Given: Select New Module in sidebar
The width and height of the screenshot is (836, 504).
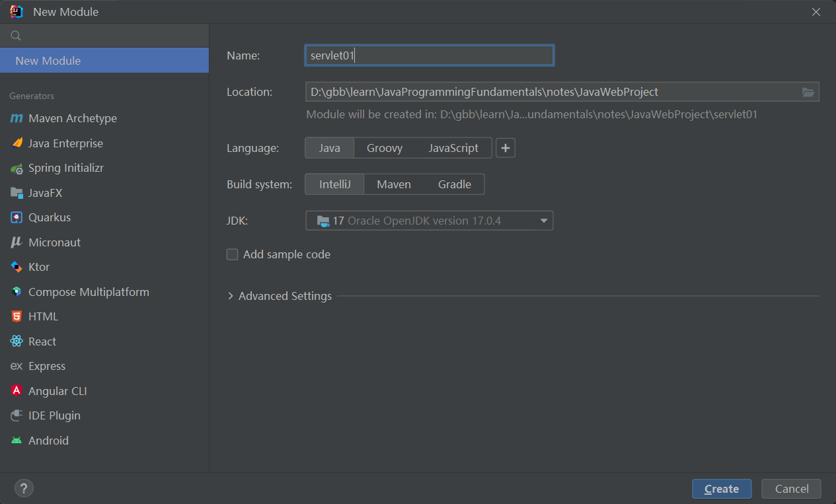Looking at the screenshot, I should pos(104,61).
